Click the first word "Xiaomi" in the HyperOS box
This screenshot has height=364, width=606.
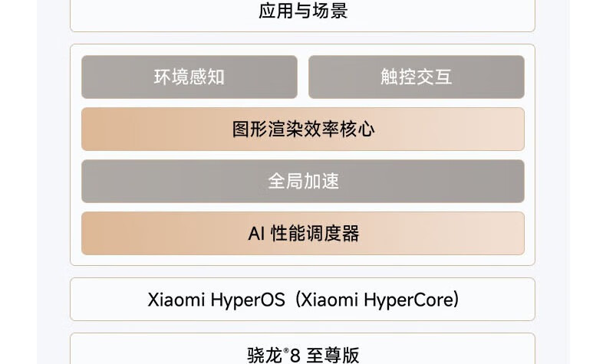tap(176, 299)
